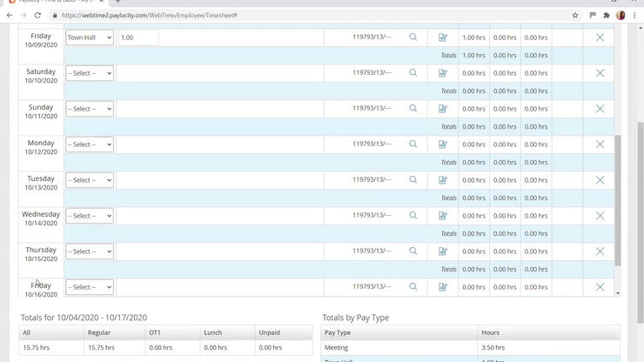Open job lookup for Sunday 10/11/2020

pos(413,109)
